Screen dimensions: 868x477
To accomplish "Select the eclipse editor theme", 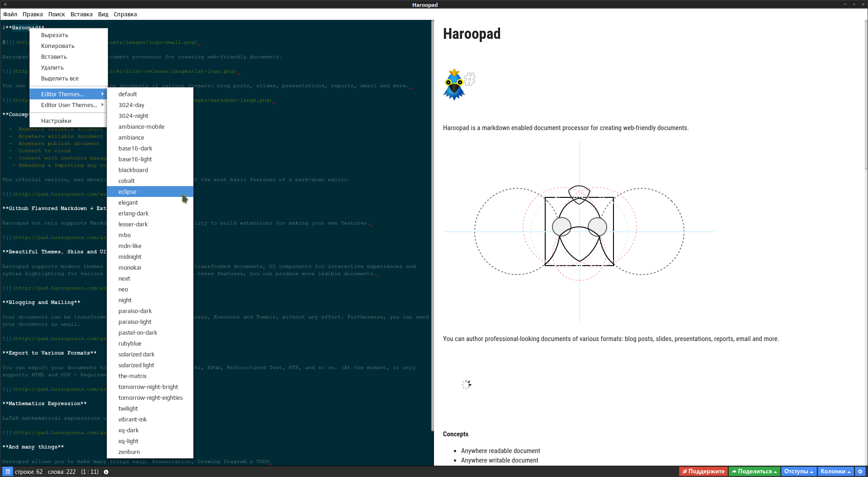I will click(150, 192).
